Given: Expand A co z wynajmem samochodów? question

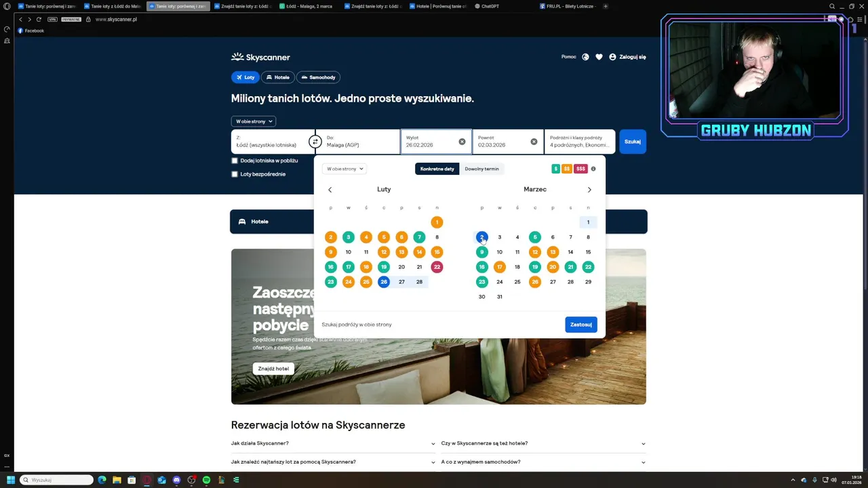Looking at the screenshot, I should click(543, 462).
